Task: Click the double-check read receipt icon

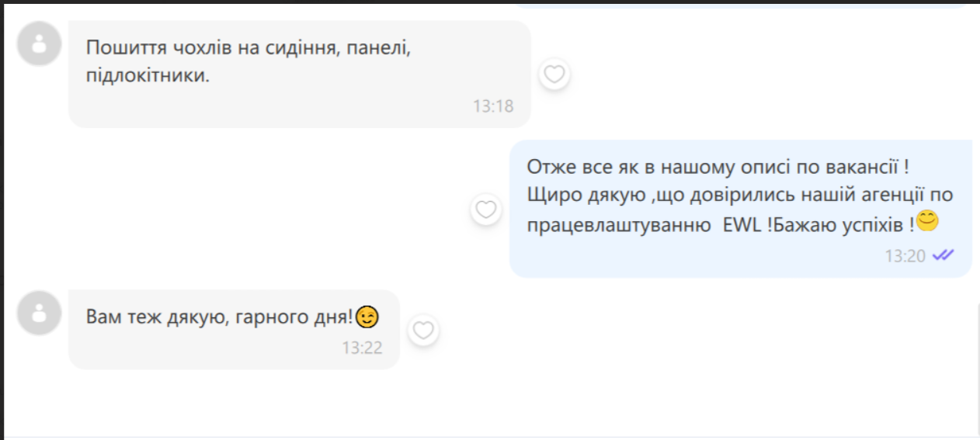Action: (944, 255)
